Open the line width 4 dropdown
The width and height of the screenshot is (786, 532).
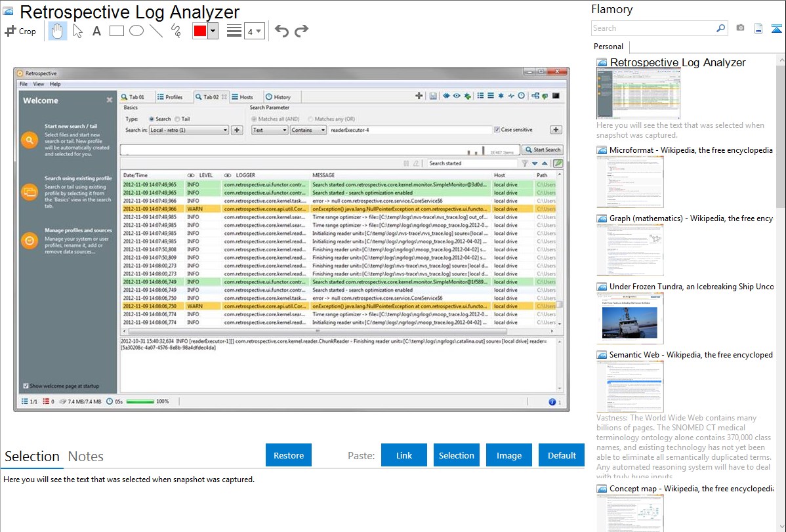point(254,31)
